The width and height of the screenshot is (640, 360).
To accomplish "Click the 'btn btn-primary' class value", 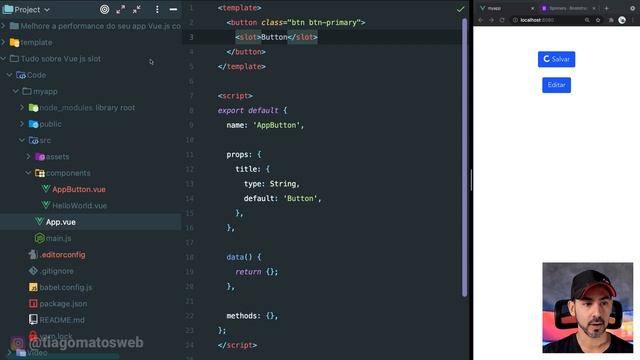I will point(323,22).
